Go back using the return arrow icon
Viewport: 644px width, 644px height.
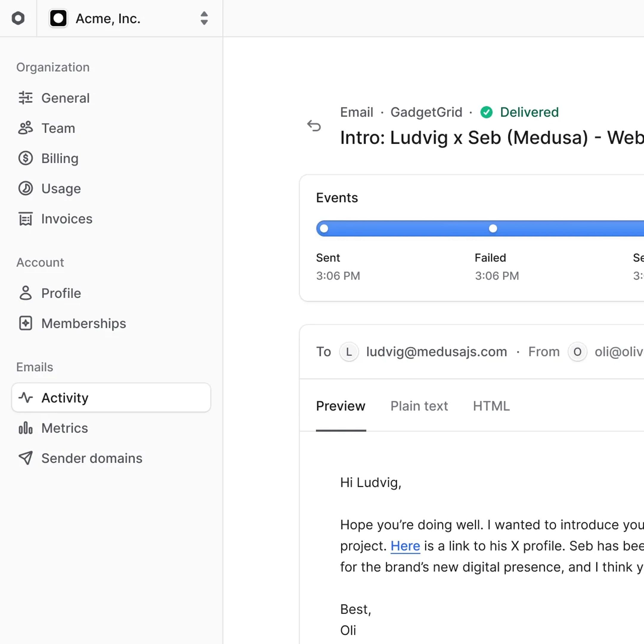pyautogui.click(x=314, y=126)
